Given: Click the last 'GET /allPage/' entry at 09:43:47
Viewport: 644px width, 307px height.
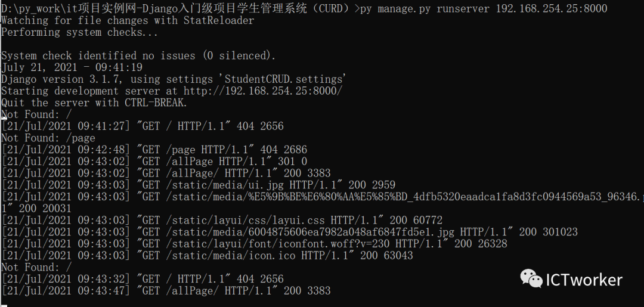Looking at the screenshot, I should (x=166, y=291).
